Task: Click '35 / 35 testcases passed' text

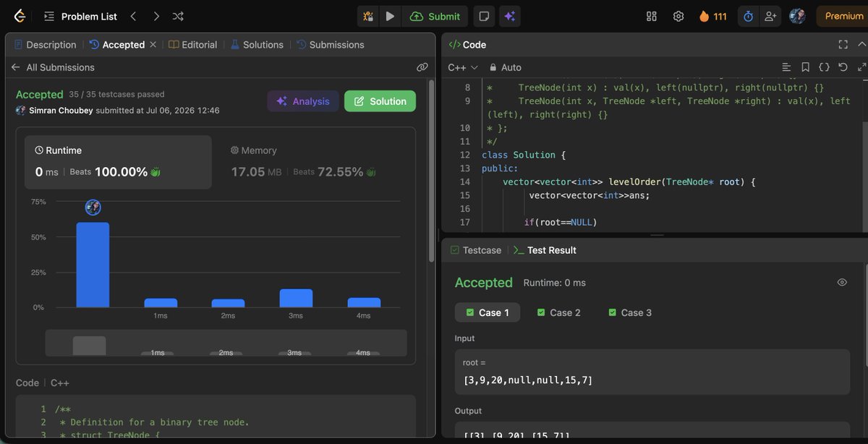Action: point(116,95)
